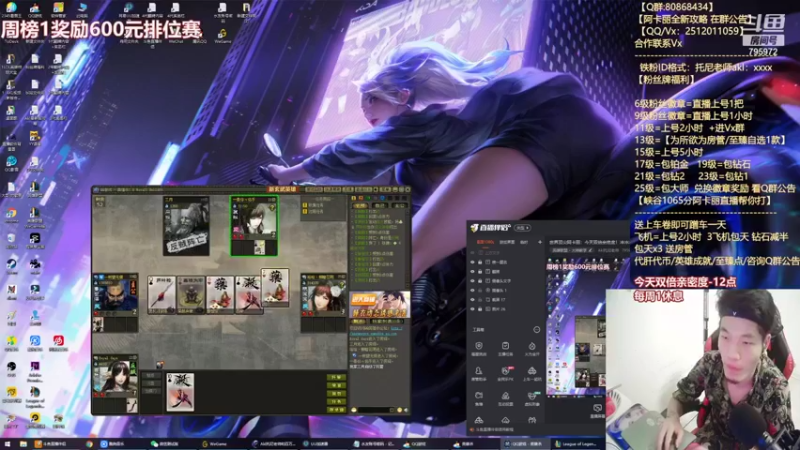Screen dimensions: 800x450
Task: Click own character portrait in game's bottom-left corner
Action: (115, 377)
